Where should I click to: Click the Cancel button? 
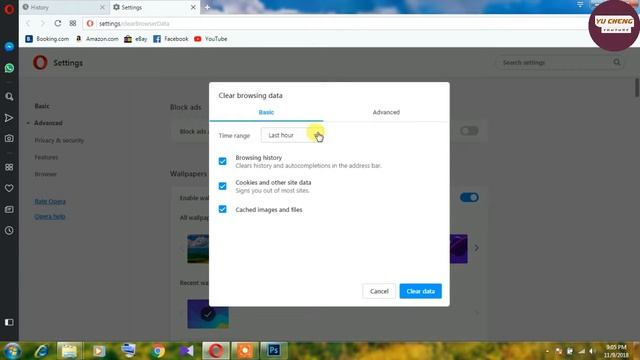click(379, 291)
